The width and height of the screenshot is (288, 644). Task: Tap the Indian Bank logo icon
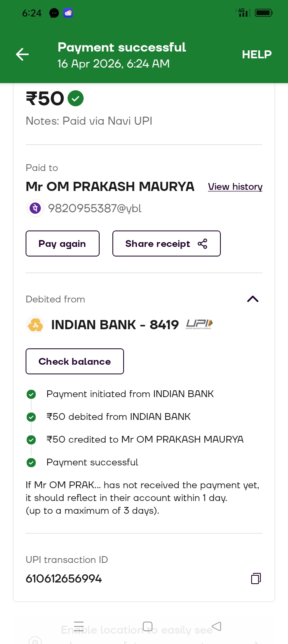point(35,324)
